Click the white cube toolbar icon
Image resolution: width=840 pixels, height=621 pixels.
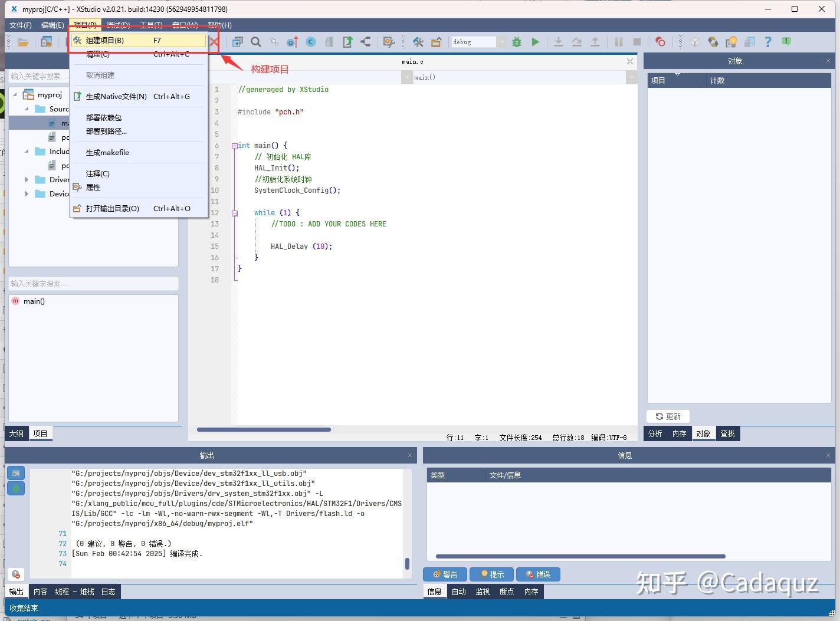pos(695,42)
